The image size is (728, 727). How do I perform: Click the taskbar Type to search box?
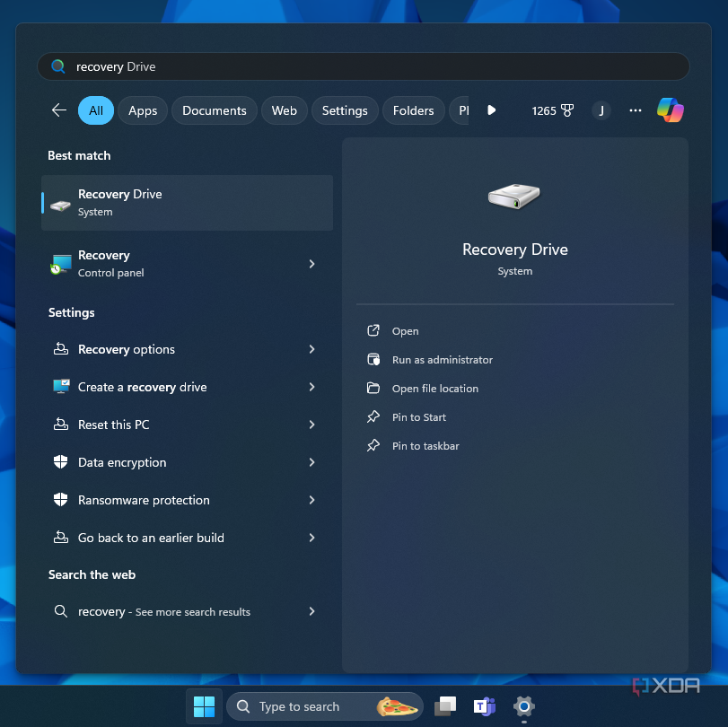coord(325,706)
